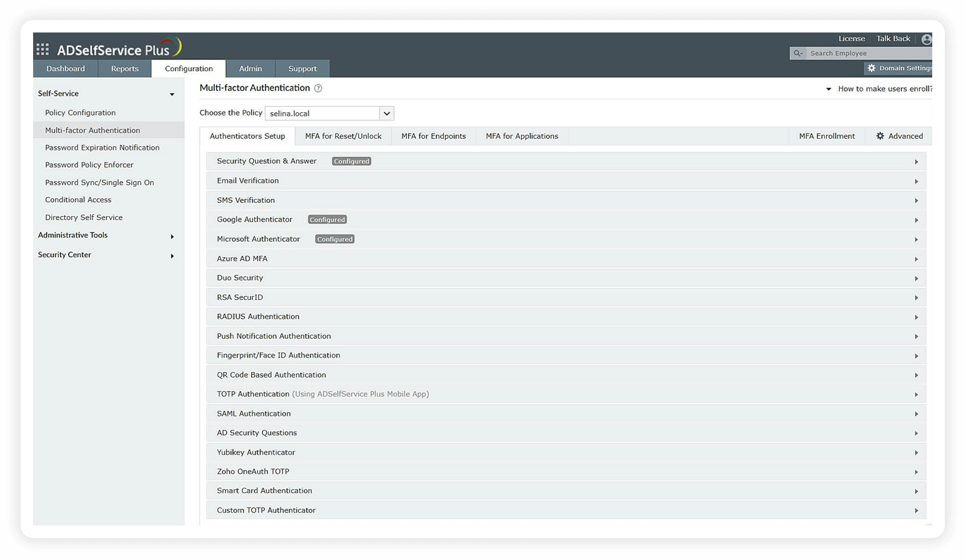The width and height of the screenshot is (966, 560).
Task: Click the help icon next to Multi-factor Authentication
Action: coord(319,88)
